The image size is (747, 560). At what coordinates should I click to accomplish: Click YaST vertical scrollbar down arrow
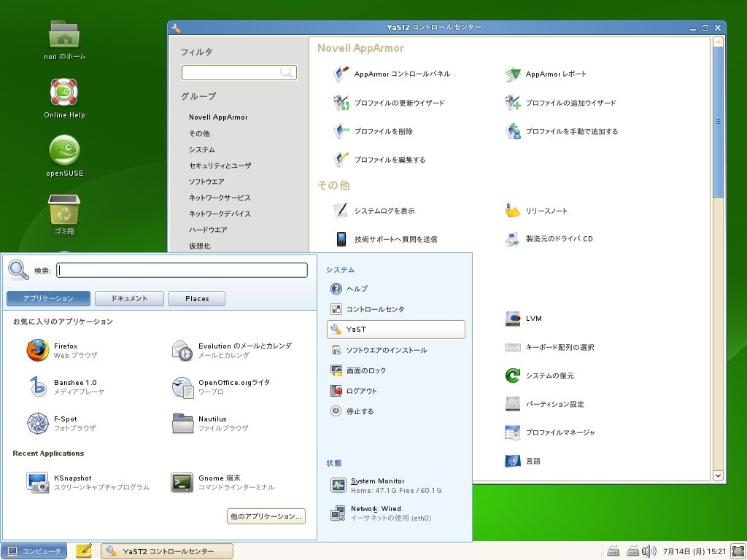718,475
